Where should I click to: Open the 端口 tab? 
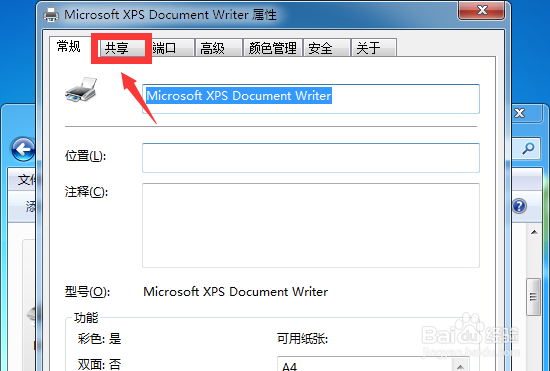tap(172, 48)
